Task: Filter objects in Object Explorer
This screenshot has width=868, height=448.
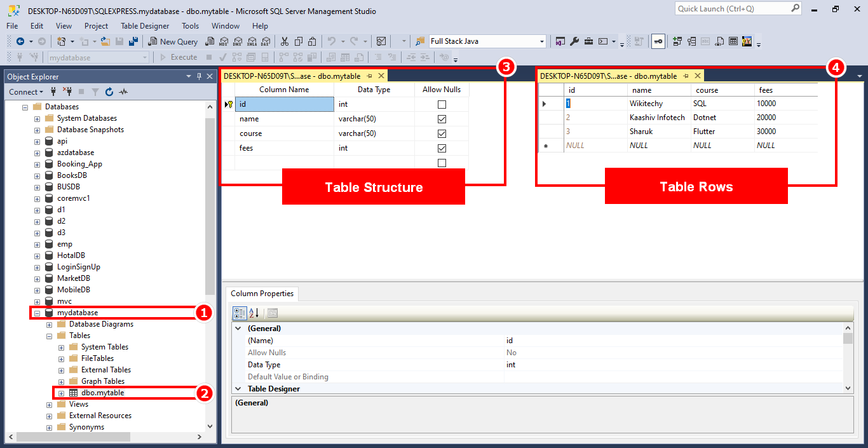Action: (95, 92)
